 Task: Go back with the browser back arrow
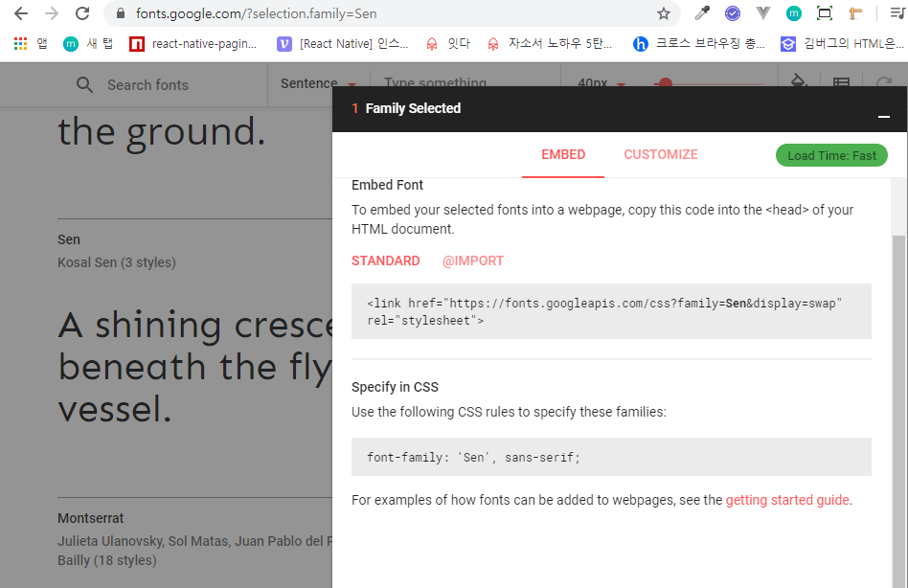[x=21, y=13]
